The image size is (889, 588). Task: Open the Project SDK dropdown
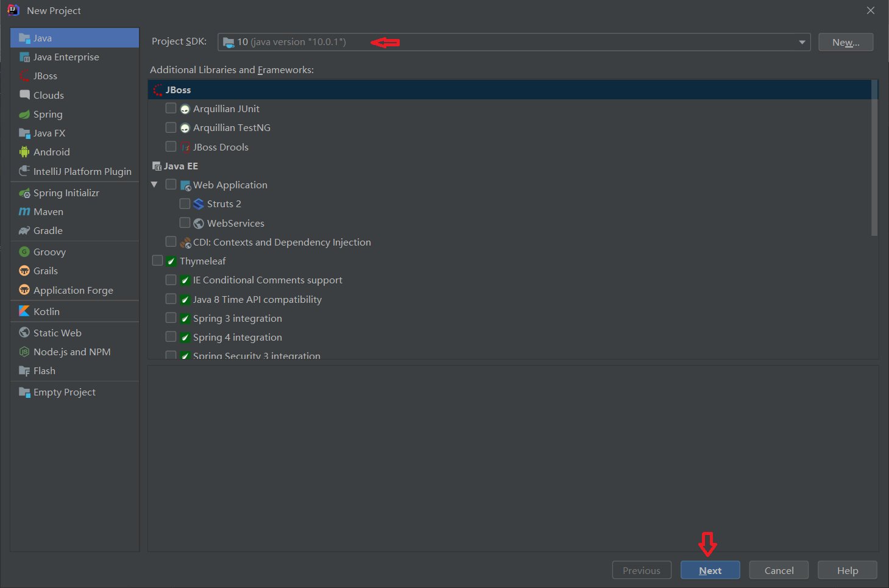pyautogui.click(x=802, y=42)
